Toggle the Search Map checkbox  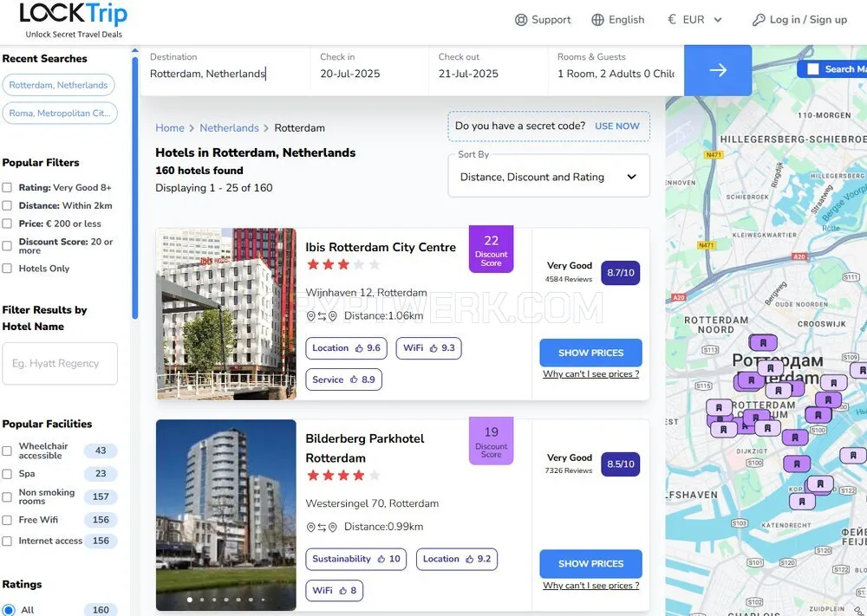(x=813, y=69)
